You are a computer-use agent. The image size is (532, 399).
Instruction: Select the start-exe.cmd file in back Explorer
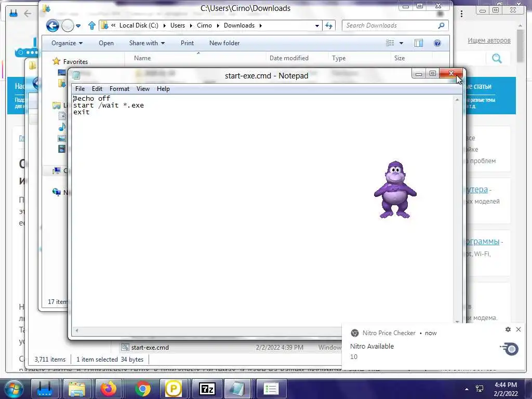(150, 348)
